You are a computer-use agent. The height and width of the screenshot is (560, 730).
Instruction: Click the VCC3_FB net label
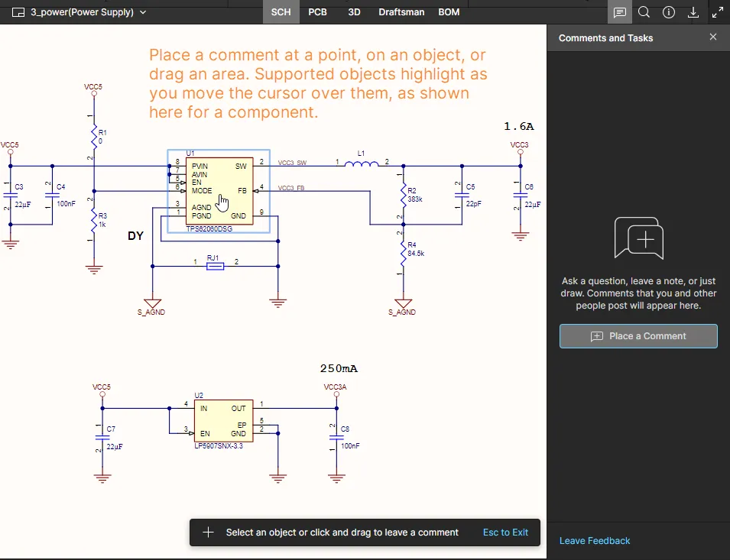coord(291,188)
